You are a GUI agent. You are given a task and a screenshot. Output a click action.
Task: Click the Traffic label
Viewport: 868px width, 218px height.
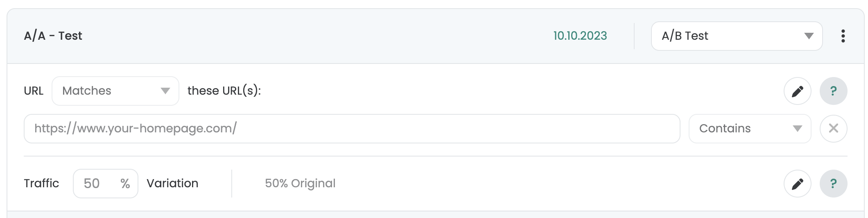(x=41, y=183)
